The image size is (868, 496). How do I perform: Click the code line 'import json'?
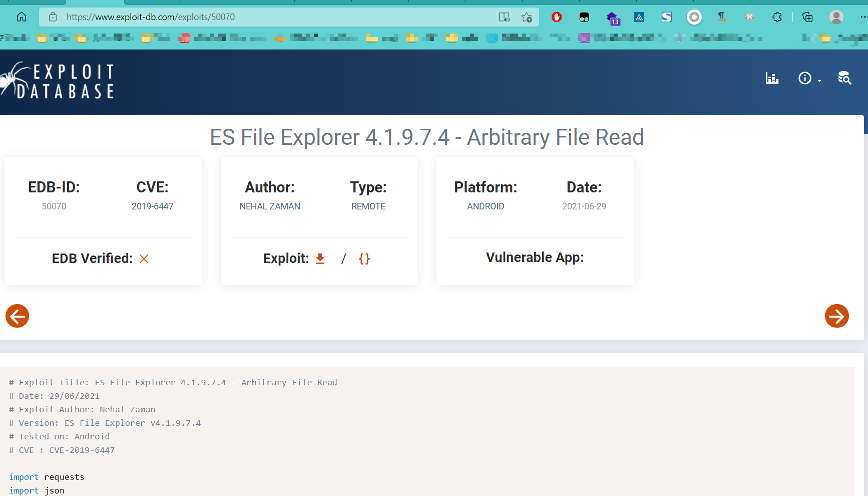37,490
